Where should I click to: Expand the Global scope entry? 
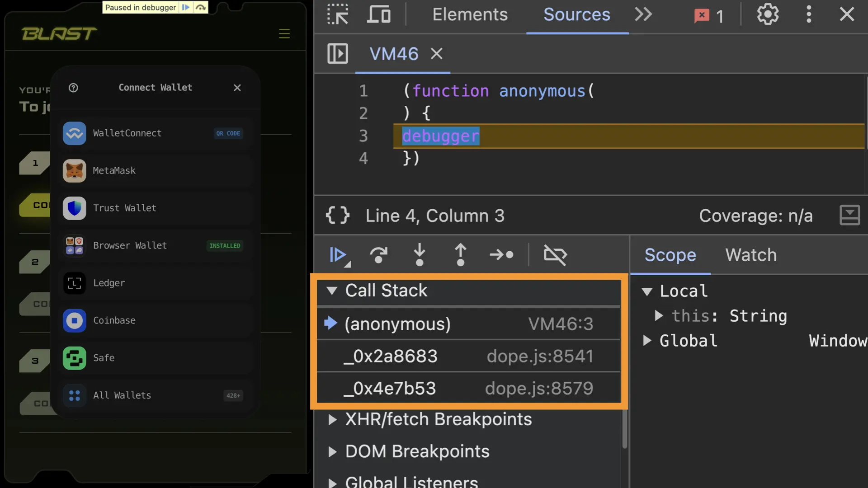[647, 341]
